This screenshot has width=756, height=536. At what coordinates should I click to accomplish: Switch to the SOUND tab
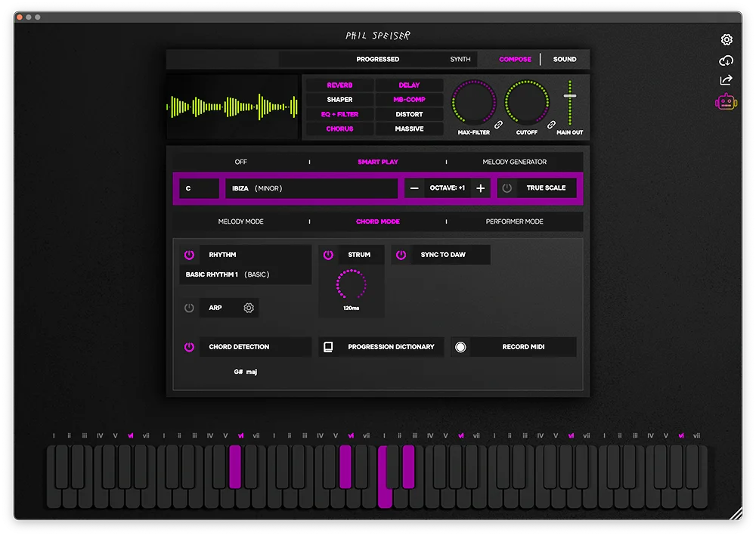[565, 59]
